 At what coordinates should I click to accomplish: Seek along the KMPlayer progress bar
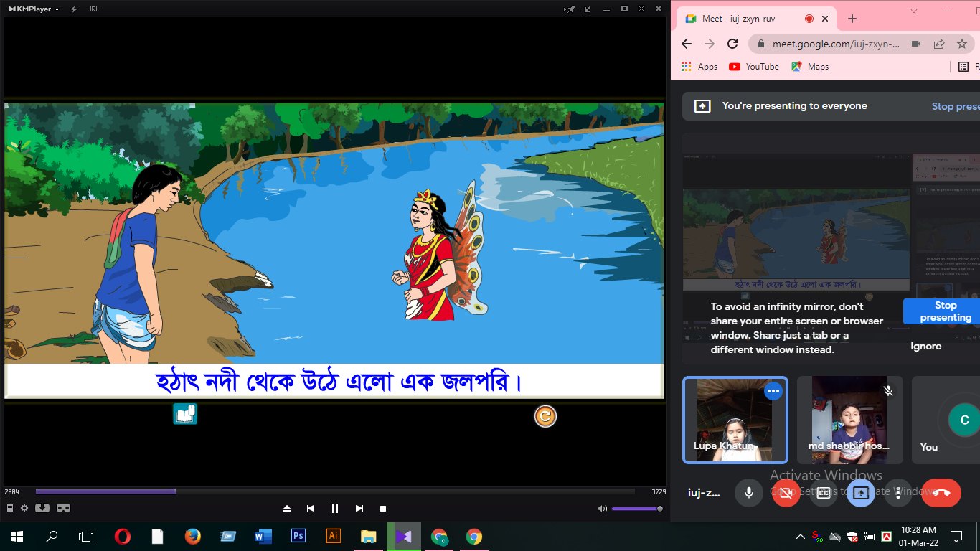(335, 491)
